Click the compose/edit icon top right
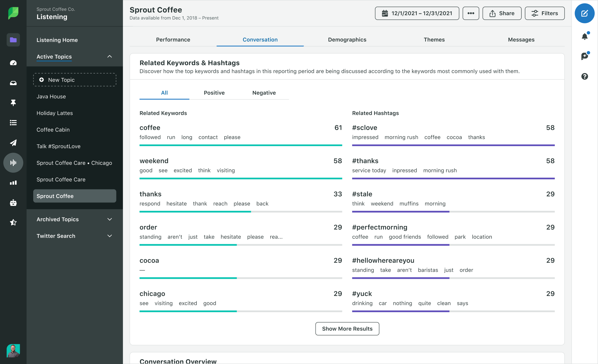598x364 pixels. point(585,14)
